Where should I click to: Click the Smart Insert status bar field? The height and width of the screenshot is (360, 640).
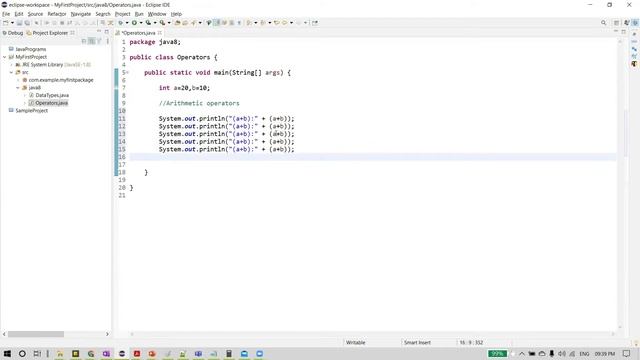(417, 342)
